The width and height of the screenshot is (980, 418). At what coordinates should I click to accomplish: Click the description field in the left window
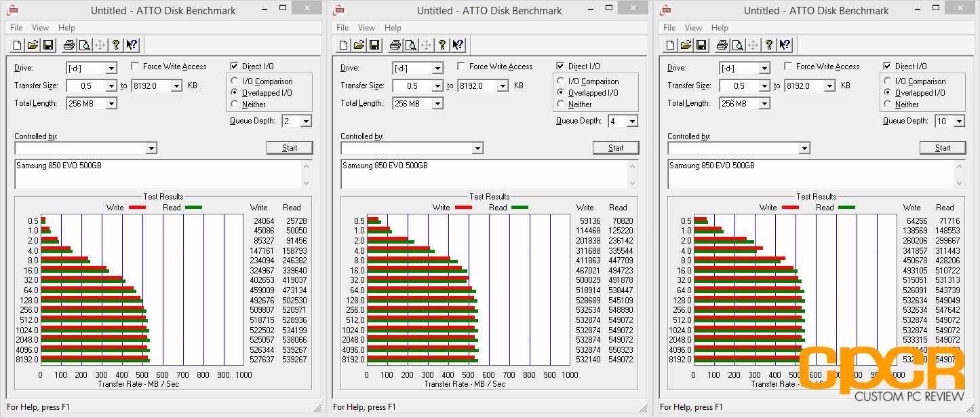coord(163,174)
